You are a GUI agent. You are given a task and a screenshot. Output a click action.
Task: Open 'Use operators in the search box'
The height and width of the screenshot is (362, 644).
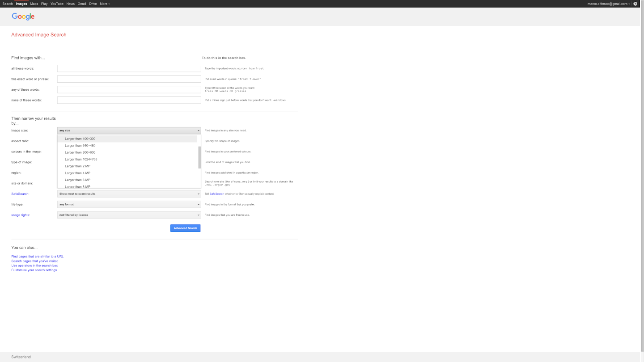(x=34, y=265)
